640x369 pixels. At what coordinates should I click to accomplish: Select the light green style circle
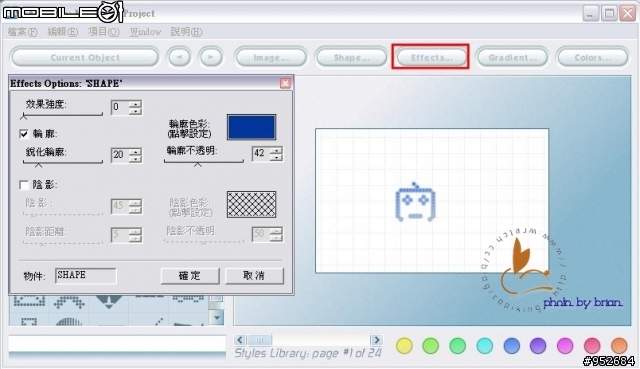(x=431, y=346)
